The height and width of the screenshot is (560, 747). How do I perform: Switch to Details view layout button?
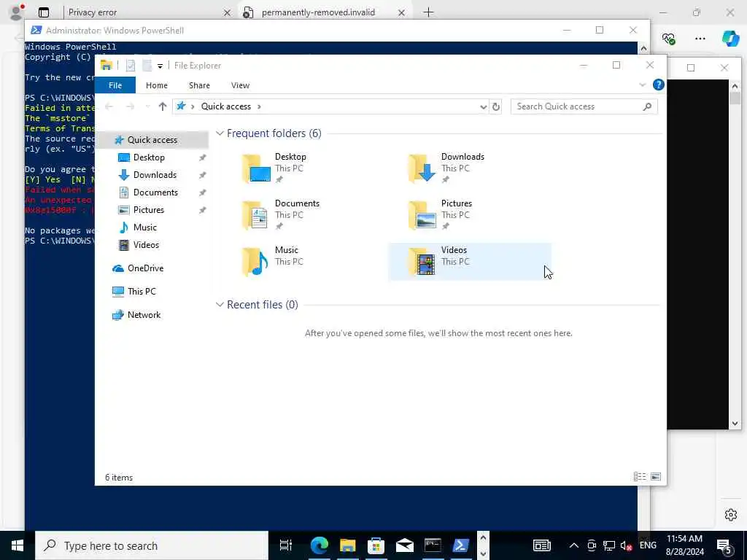[x=640, y=477]
